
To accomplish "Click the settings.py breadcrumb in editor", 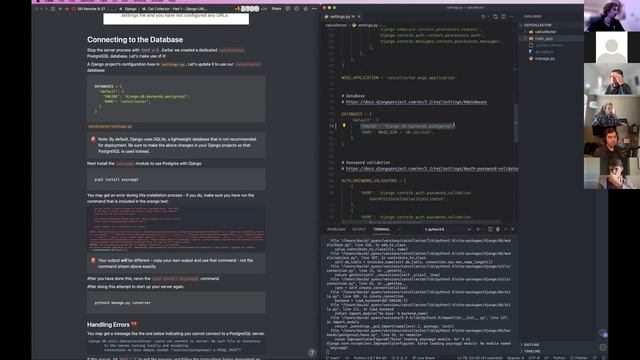I will pyautogui.click(x=368, y=25).
